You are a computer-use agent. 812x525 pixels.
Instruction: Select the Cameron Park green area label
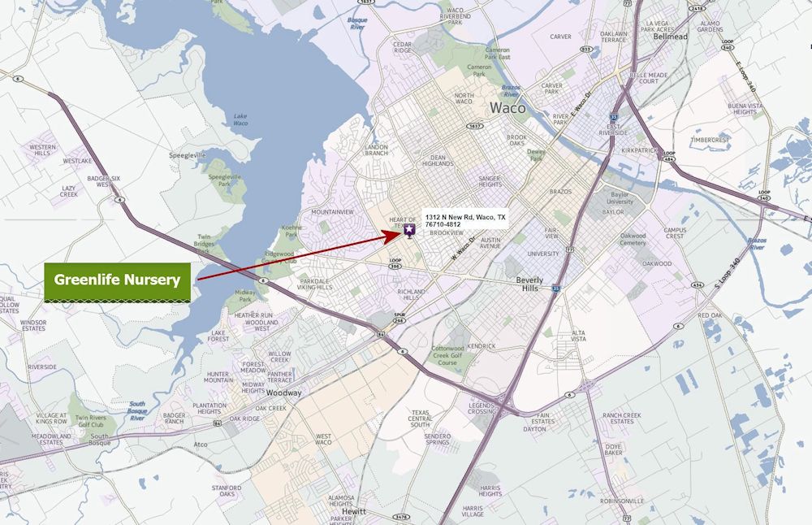(x=479, y=71)
